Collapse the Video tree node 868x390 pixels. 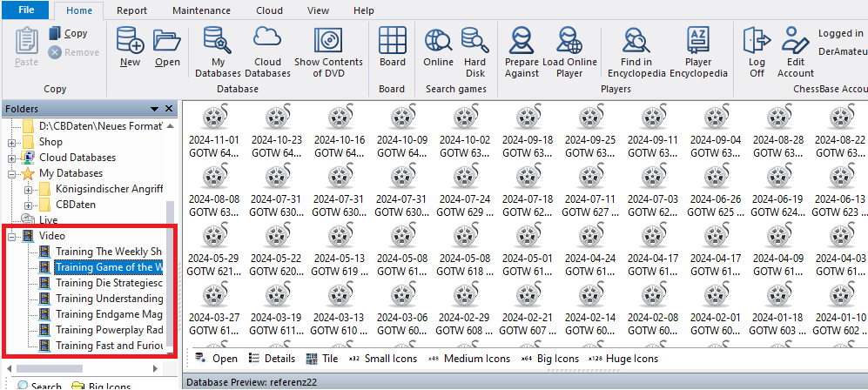(11, 236)
